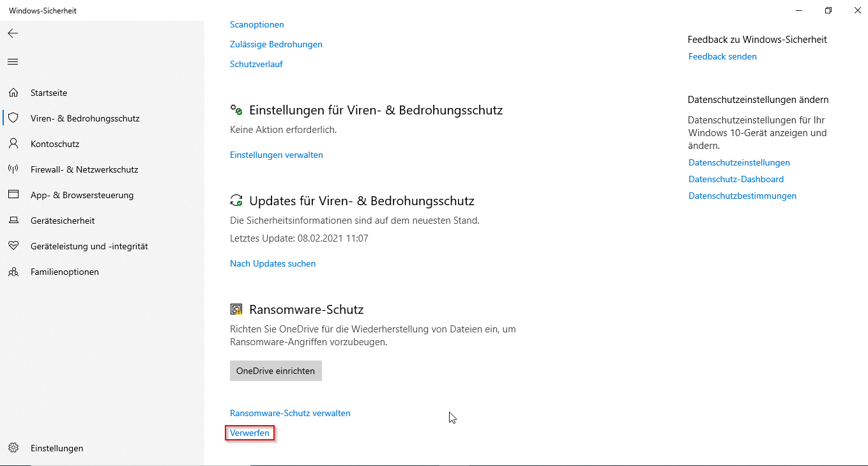868x466 pixels.
Task: Click Feedback senden
Action: (722, 56)
